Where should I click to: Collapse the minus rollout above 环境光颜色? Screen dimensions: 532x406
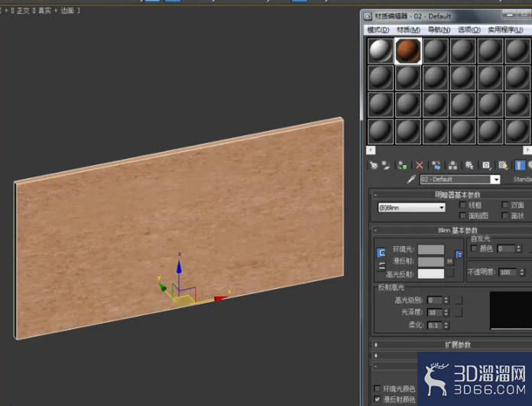375,366
